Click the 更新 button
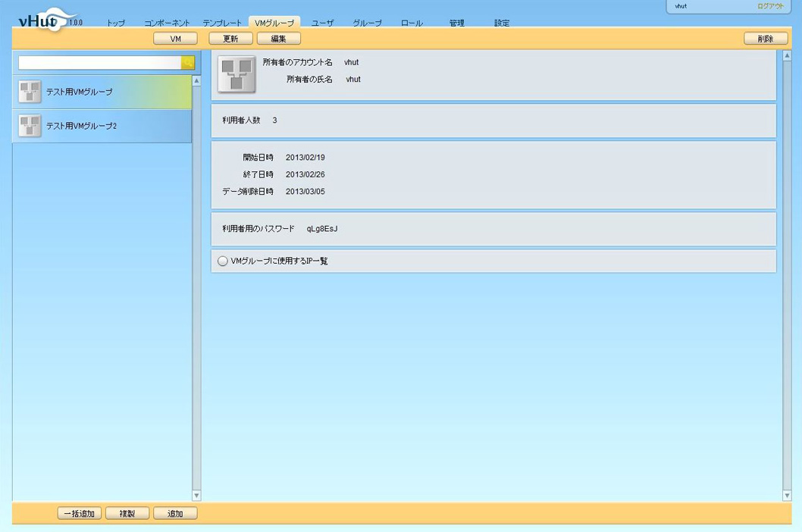Image resolution: width=802 pixels, height=532 pixels. pos(230,39)
